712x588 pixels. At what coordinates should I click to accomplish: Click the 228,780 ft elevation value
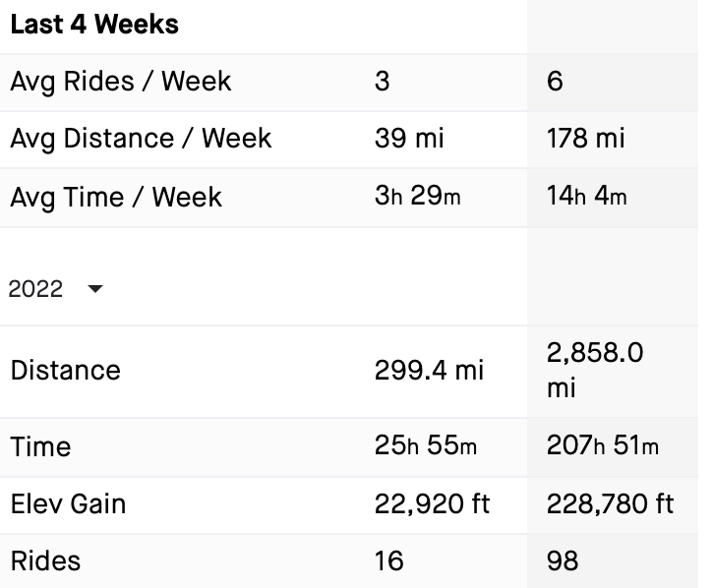(610, 504)
